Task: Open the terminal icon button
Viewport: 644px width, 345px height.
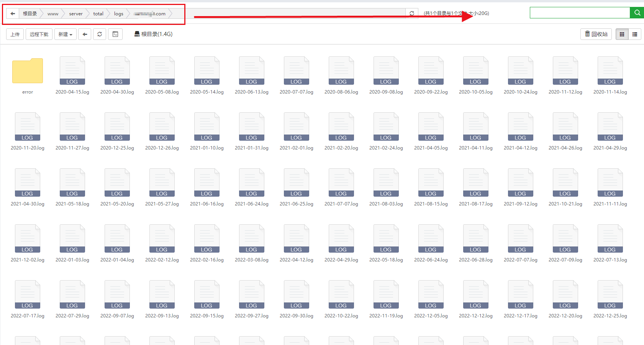Action: pos(115,34)
